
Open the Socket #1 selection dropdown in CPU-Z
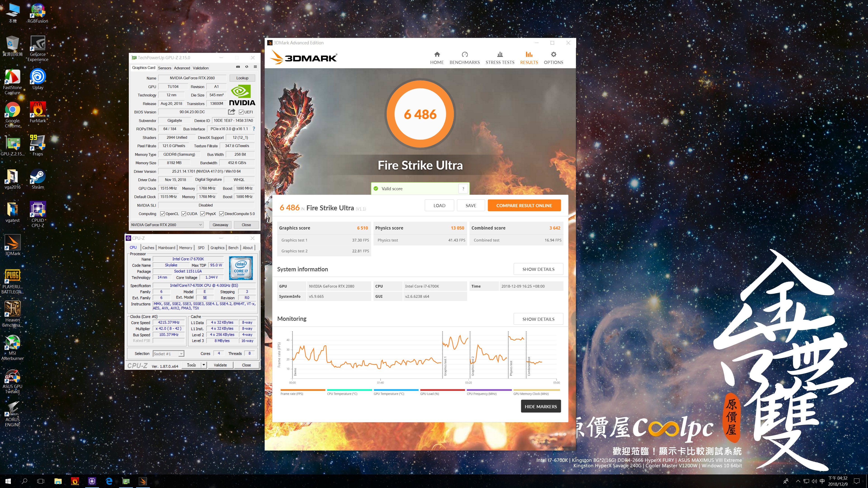pos(168,354)
